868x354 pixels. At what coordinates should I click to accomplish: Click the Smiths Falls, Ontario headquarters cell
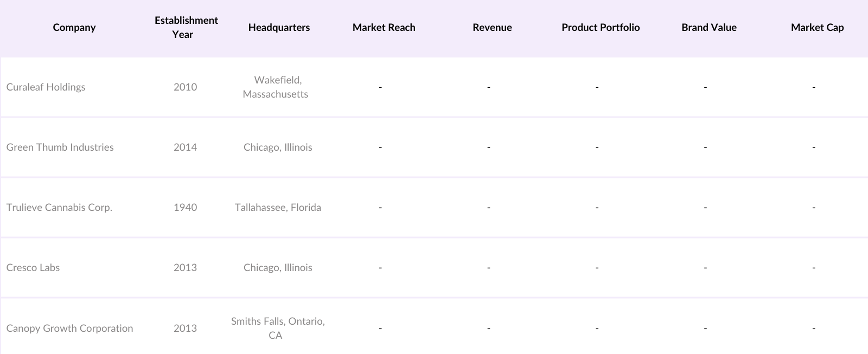pyautogui.click(x=278, y=329)
